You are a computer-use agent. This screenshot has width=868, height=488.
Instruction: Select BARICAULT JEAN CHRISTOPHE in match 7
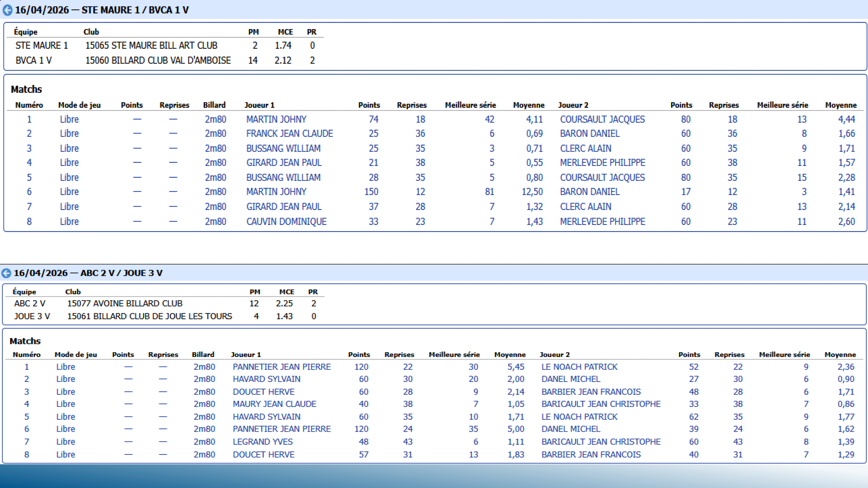click(x=601, y=441)
